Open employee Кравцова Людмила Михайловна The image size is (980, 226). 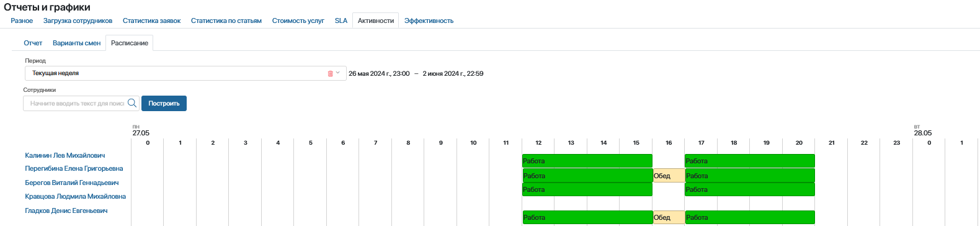click(x=75, y=196)
